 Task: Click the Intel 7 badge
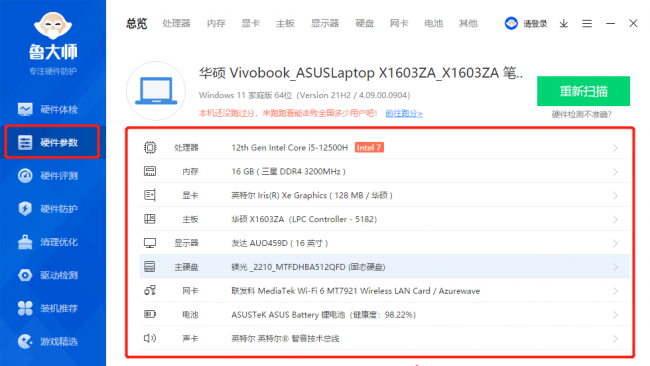369,148
